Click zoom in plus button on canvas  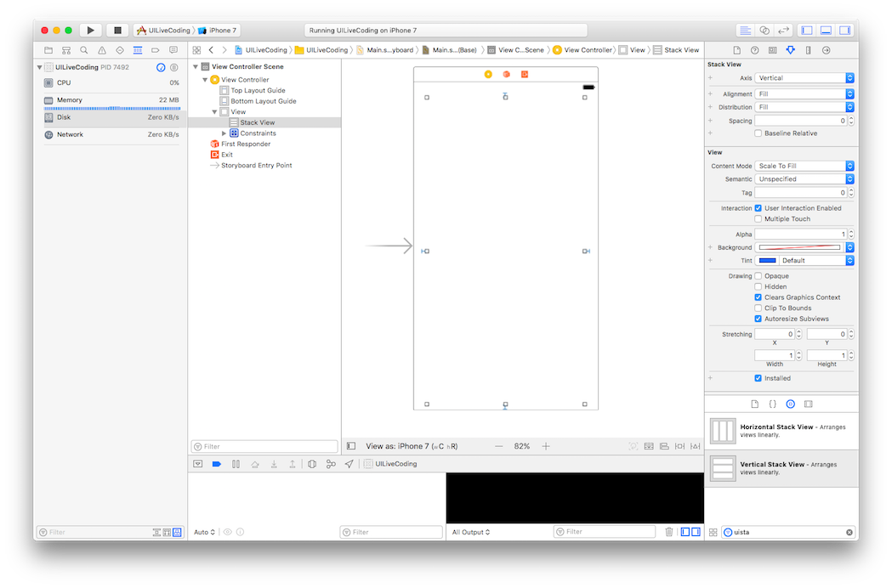(546, 446)
